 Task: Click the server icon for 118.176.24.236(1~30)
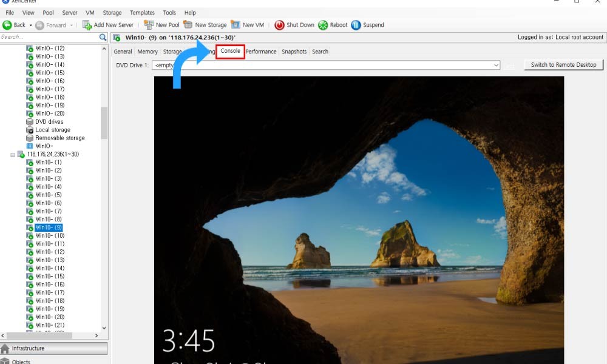click(21, 154)
